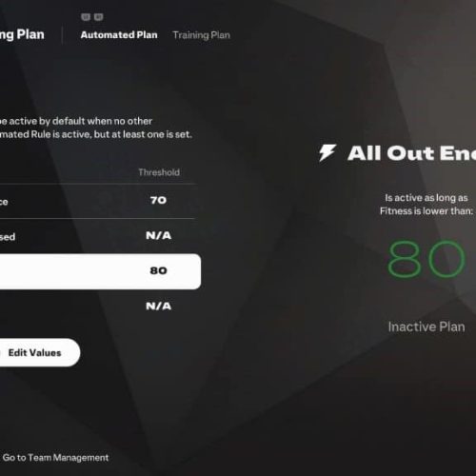The height and width of the screenshot is (476, 476).
Task: Click the Inactive Plan status label
Action: pos(426,327)
